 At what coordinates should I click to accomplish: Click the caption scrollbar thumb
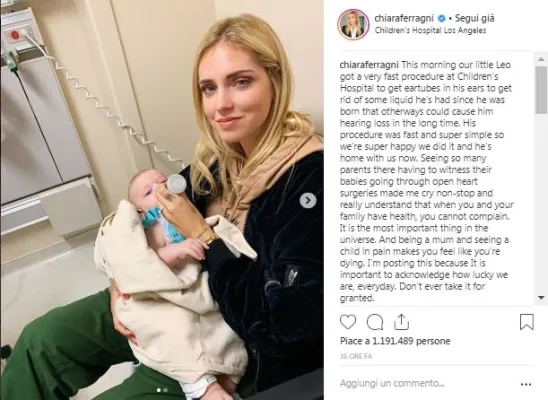[541, 89]
